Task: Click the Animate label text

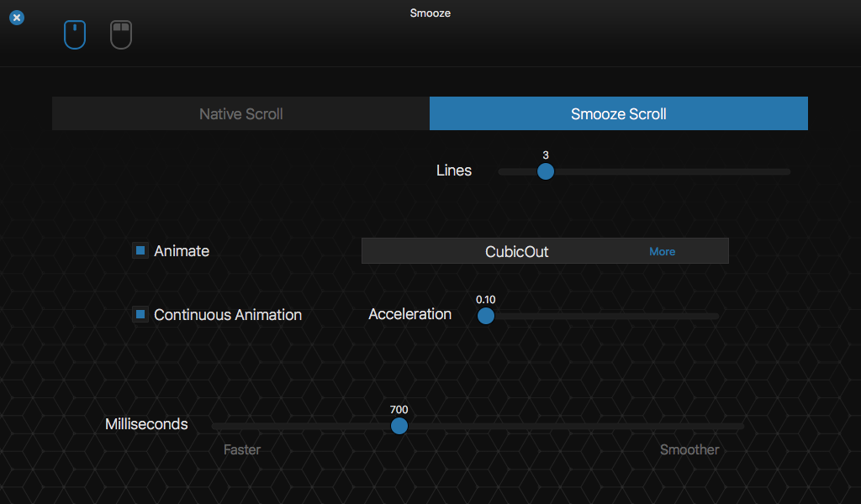Action: 182,251
